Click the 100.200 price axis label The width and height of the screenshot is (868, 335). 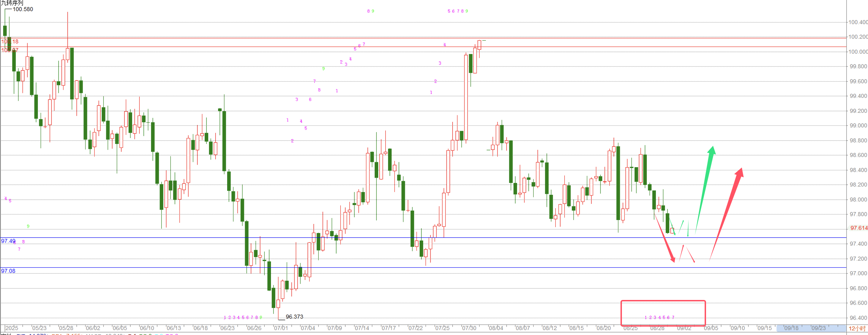coord(858,37)
